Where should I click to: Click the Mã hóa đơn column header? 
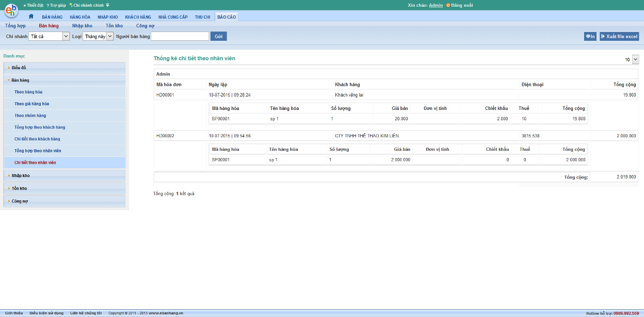(x=169, y=84)
